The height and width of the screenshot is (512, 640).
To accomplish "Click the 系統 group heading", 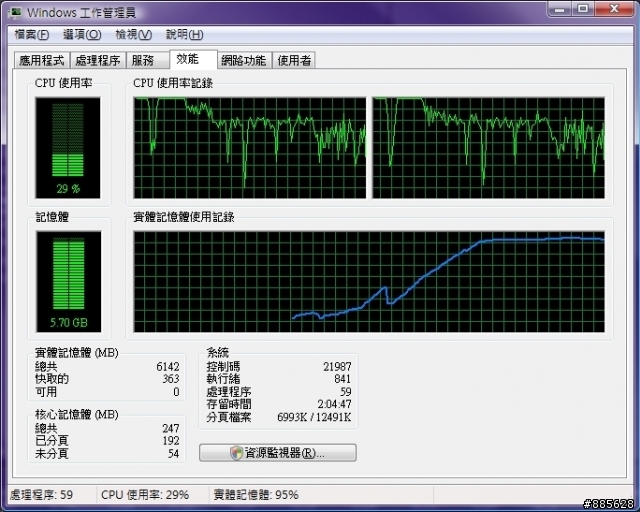I will click(x=218, y=352).
